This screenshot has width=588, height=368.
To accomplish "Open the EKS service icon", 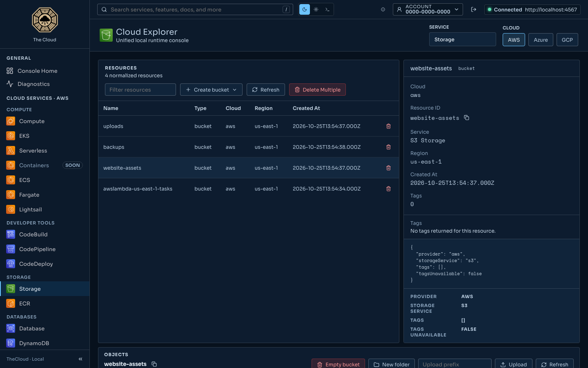I will [x=11, y=136].
